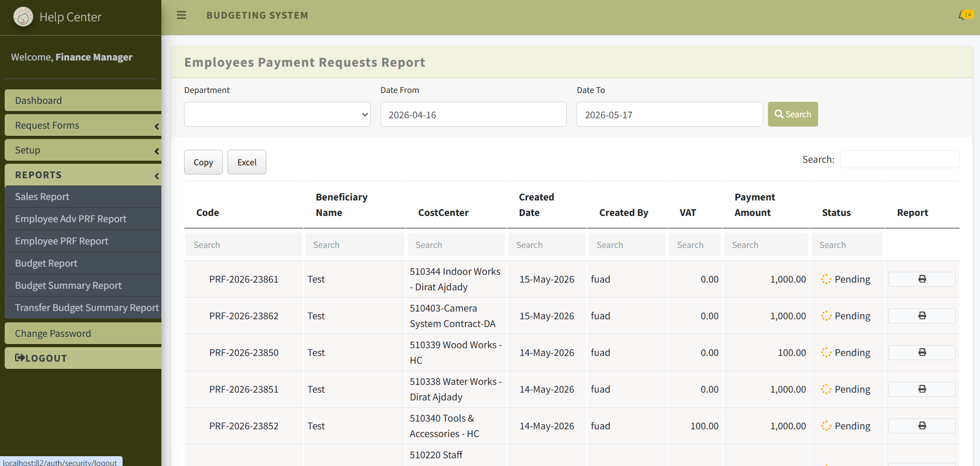This screenshot has height=466, width=980.
Task: Open Employee Adv PRF Report
Action: (83, 219)
